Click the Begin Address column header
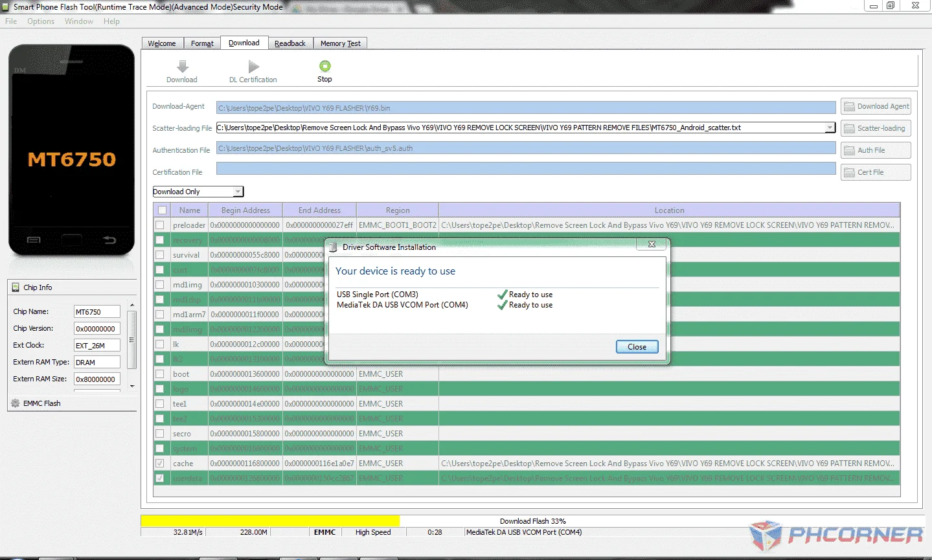 point(245,210)
